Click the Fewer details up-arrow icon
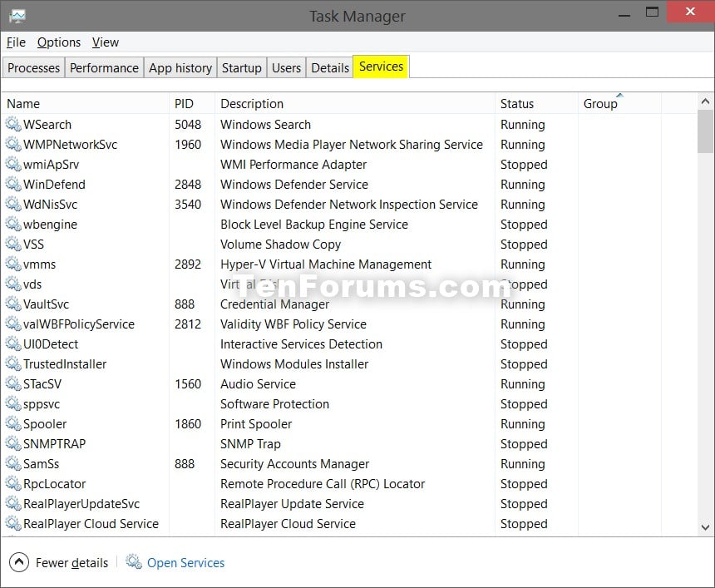 (x=18, y=562)
